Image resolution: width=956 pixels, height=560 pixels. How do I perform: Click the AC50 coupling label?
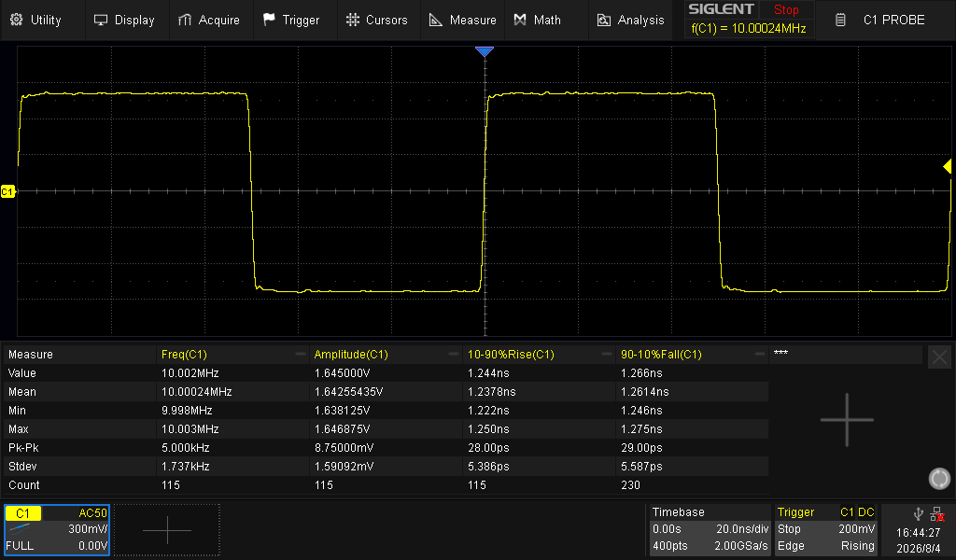92,513
